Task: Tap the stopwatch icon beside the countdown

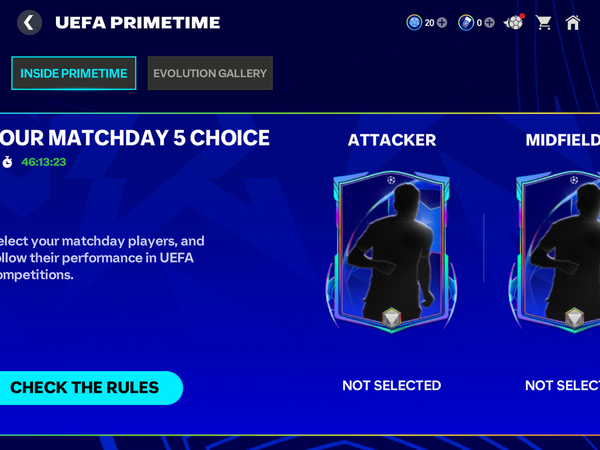Action: [x=8, y=161]
